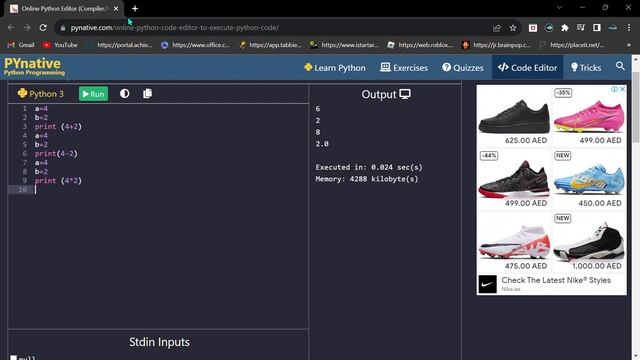
Task: Open the placeit.net bookmark
Action: (571, 45)
